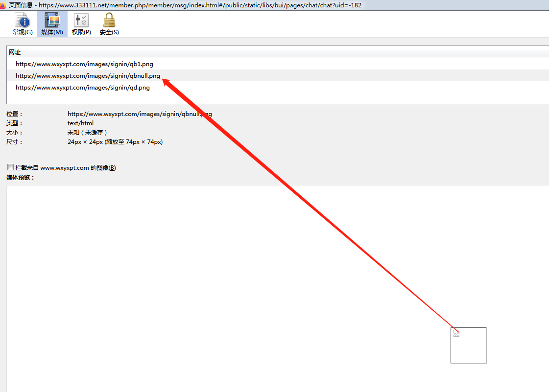Select the qd.png URL row
Image resolution: width=549 pixels, height=392 pixels.
82,88
